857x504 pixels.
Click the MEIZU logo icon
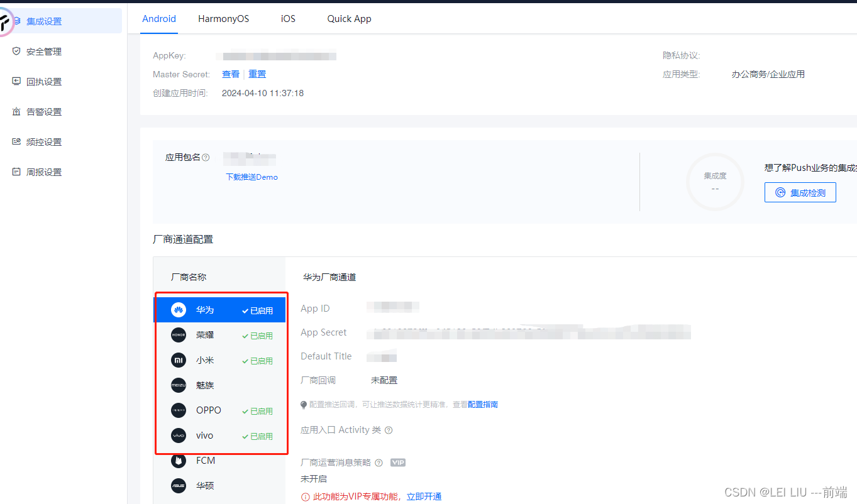(x=179, y=385)
